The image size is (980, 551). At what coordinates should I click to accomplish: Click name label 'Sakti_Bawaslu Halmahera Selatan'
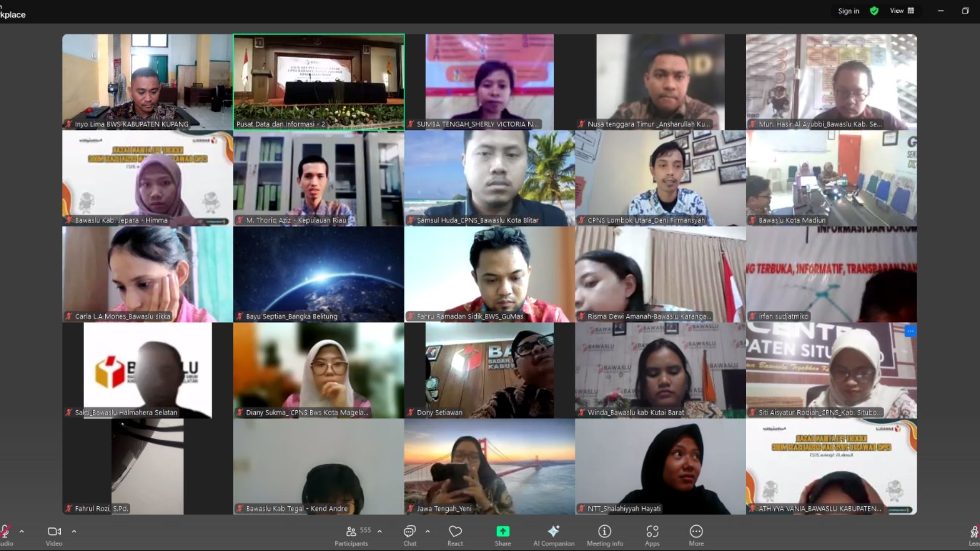(126, 413)
